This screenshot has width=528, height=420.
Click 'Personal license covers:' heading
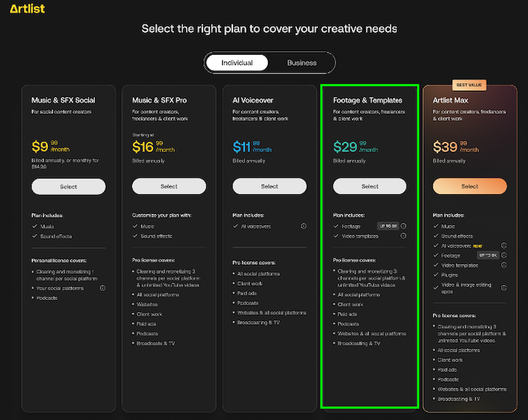(x=59, y=261)
